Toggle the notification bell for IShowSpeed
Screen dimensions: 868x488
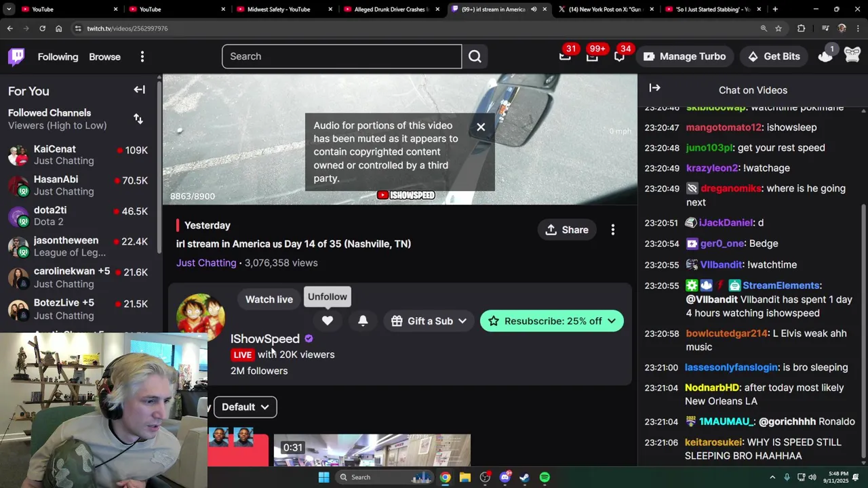click(x=363, y=321)
